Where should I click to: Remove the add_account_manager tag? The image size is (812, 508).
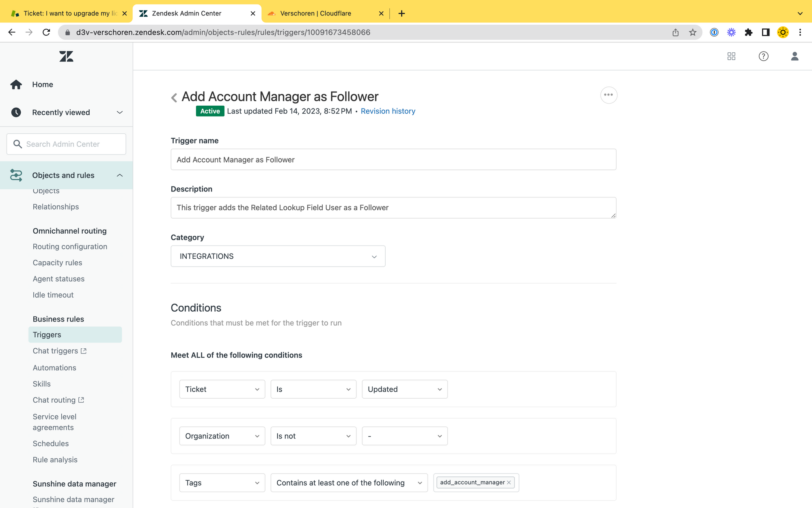(x=509, y=483)
